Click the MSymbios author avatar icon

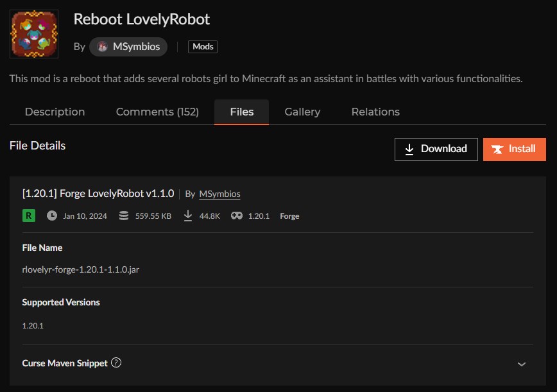(102, 47)
